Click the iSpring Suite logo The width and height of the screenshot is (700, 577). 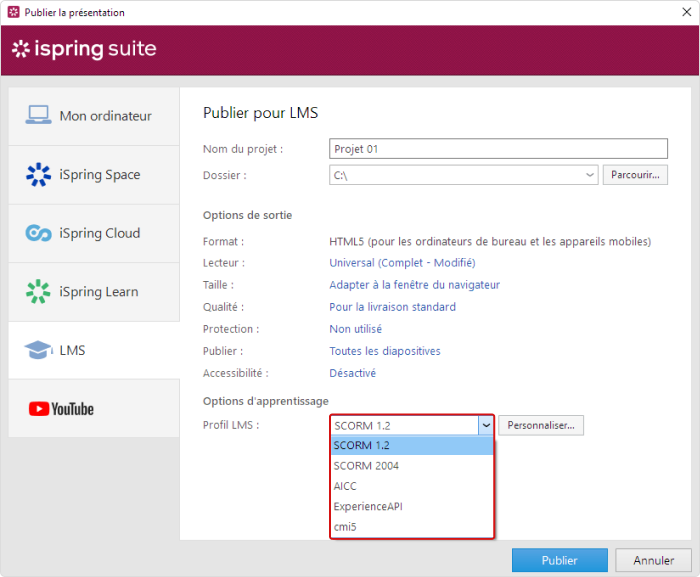pyautogui.click(x=84, y=49)
